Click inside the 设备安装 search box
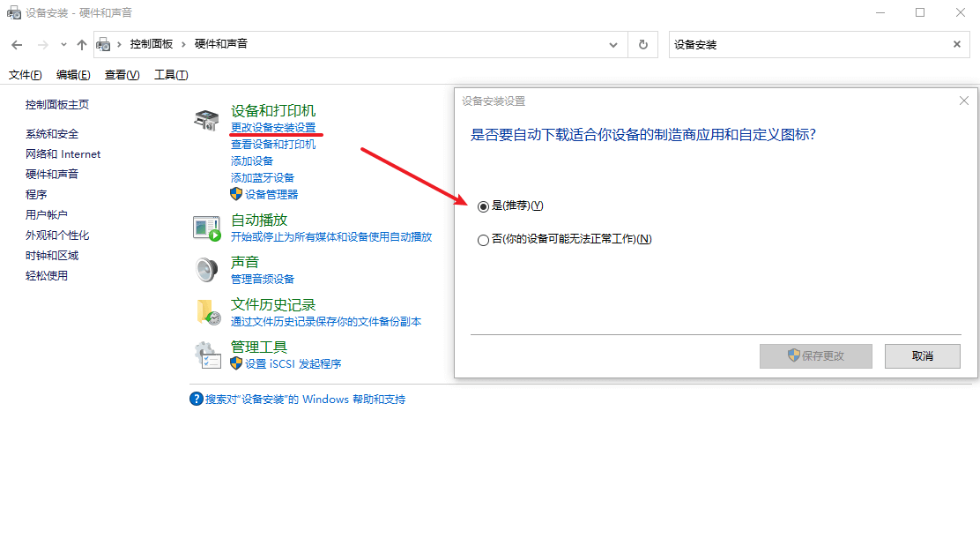The image size is (980, 538). coord(793,44)
